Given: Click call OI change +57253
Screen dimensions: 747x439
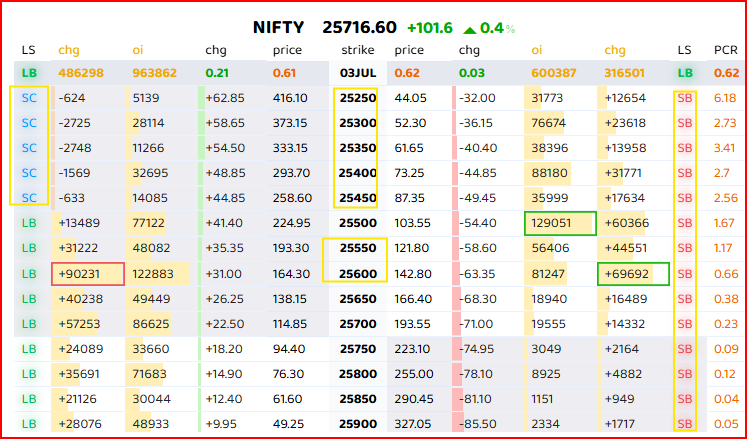Looking at the screenshot, I should (x=80, y=324).
